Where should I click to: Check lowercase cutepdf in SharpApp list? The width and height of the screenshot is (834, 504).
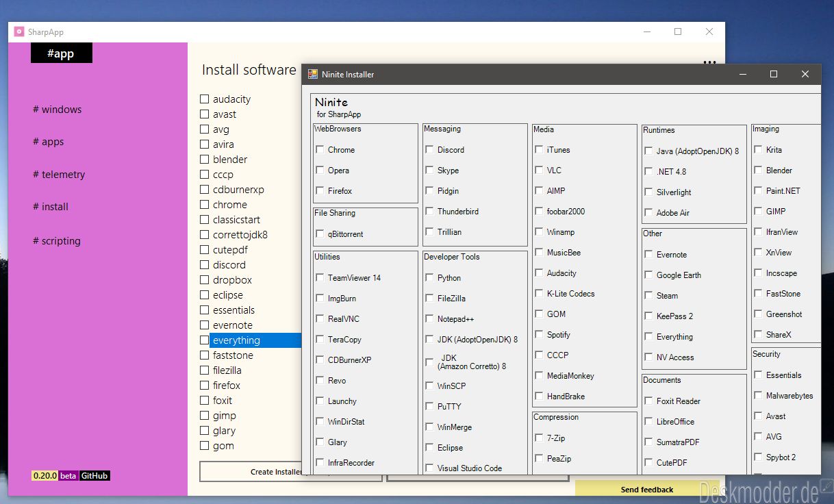(x=204, y=250)
